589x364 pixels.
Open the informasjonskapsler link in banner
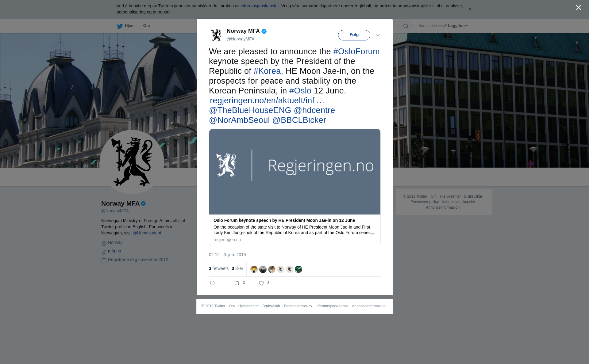pos(260,6)
